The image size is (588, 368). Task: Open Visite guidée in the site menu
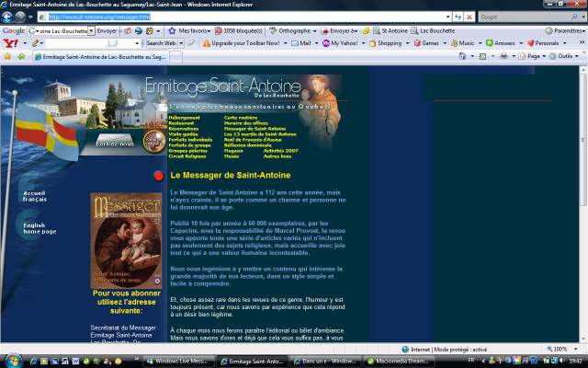(184, 134)
